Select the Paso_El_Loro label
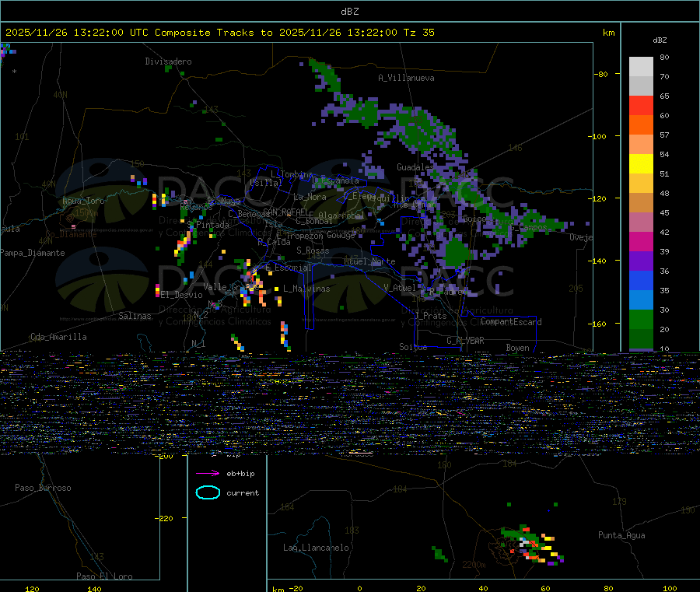The height and width of the screenshot is (592, 700). (x=104, y=576)
